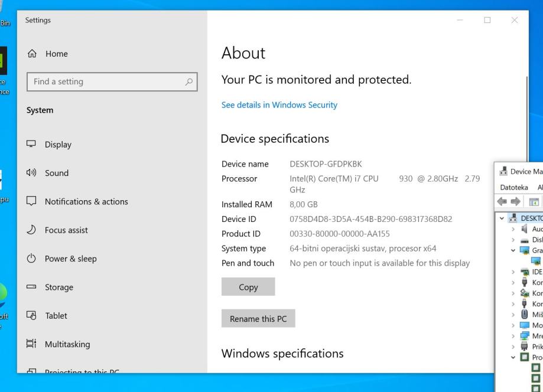543x392 pixels.
Task: Click the drive icon beside Storage
Action: click(x=32, y=288)
